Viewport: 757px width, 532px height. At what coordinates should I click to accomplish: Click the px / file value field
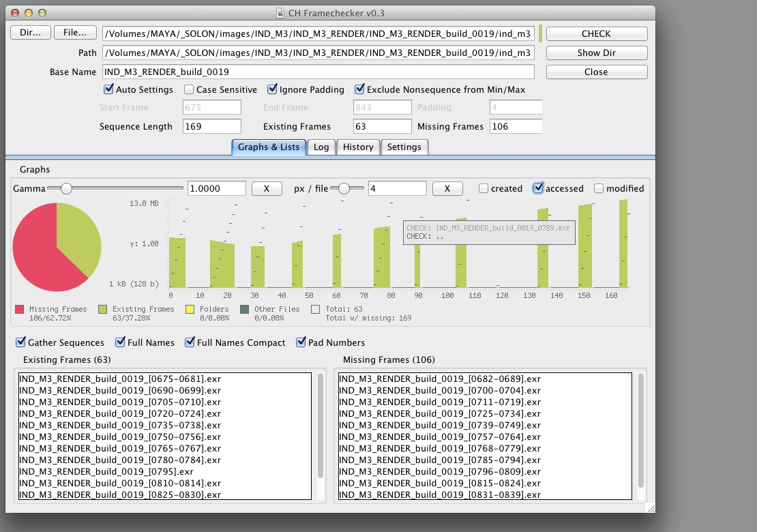(x=398, y=188)
